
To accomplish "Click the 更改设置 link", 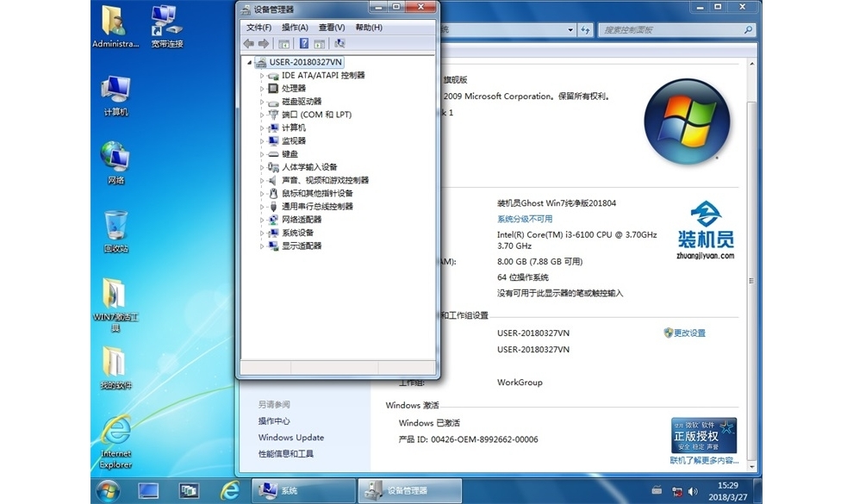I will 688,333.
